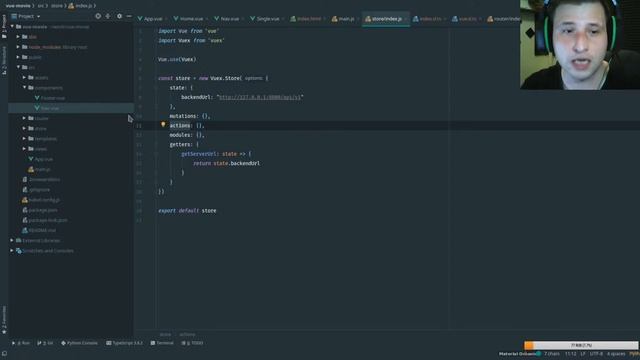The height and width of the screenshot is (360, 640).
Task: Collapse the components folder
Action: click(x=24, y=87)
